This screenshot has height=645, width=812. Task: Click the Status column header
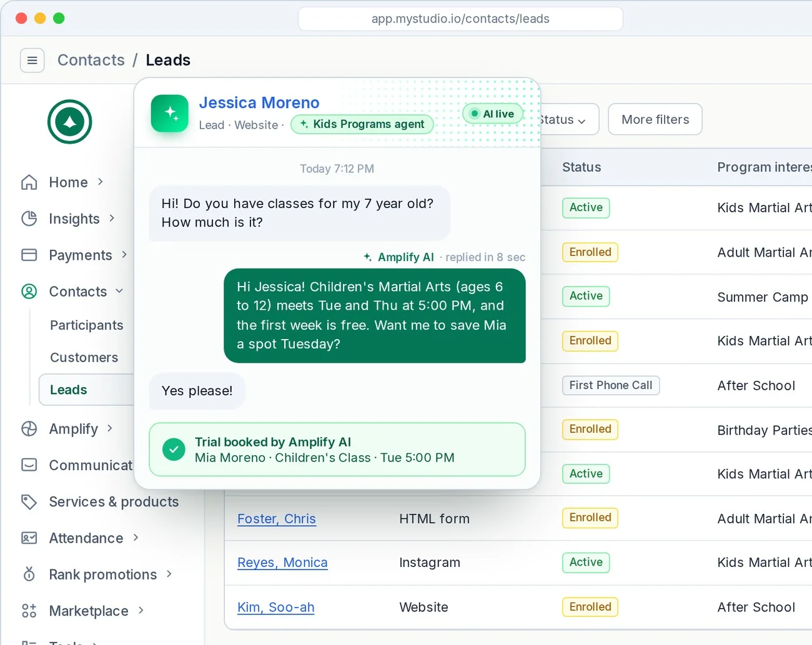pyautogui.click(x=582, y=167)
